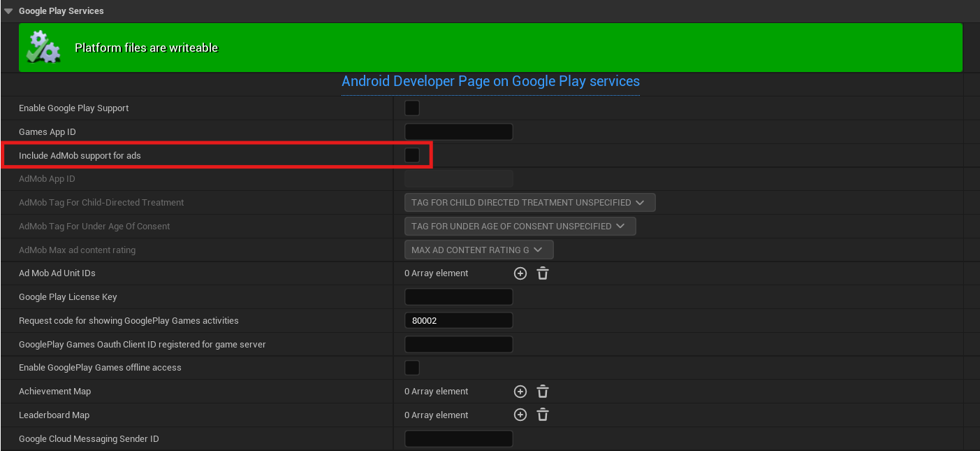The height and width of the screenshot is (451, 980).
Task: Select the Leaderboard Map label
Action: click(54, 415)
